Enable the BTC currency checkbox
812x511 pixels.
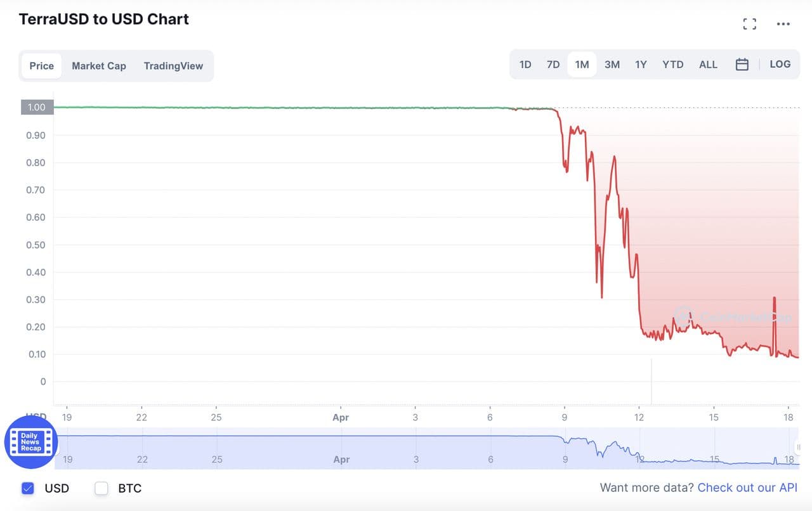101,488
